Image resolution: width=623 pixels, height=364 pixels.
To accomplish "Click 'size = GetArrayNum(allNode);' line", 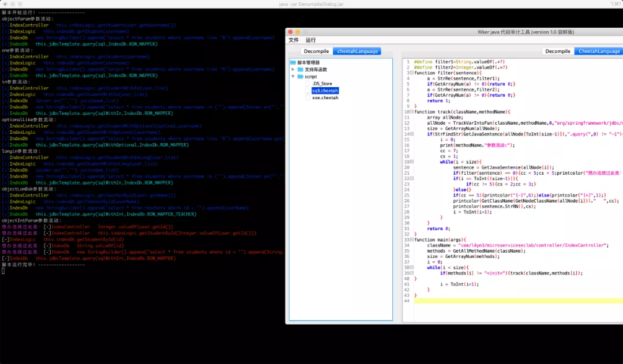I will tap(463, 129).
